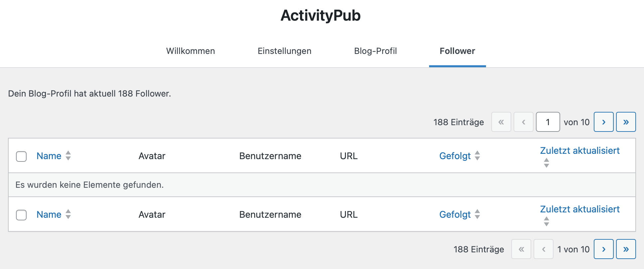Switch to the Einstellungen tab
The image size is (644, 269).
click(x=284, y=51)
